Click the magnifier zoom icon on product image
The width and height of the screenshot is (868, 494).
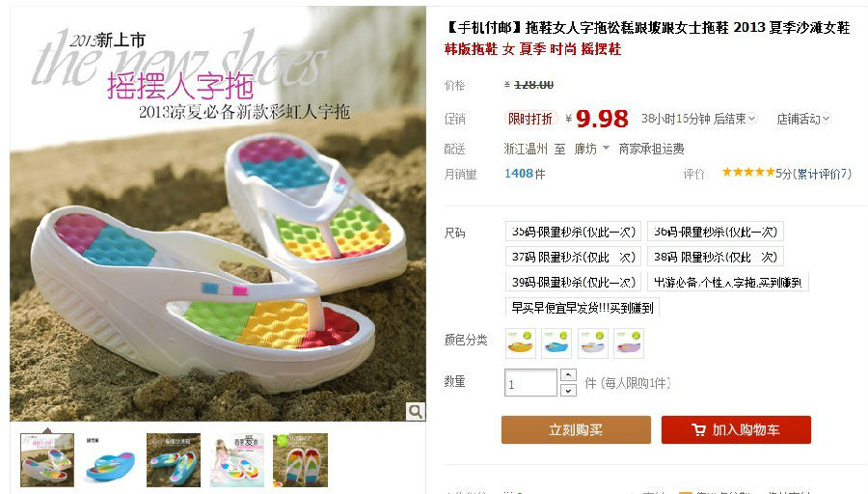[415, 411]
